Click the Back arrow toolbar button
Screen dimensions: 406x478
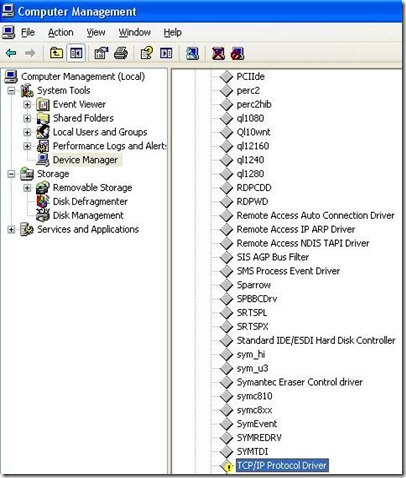(11, 53)
